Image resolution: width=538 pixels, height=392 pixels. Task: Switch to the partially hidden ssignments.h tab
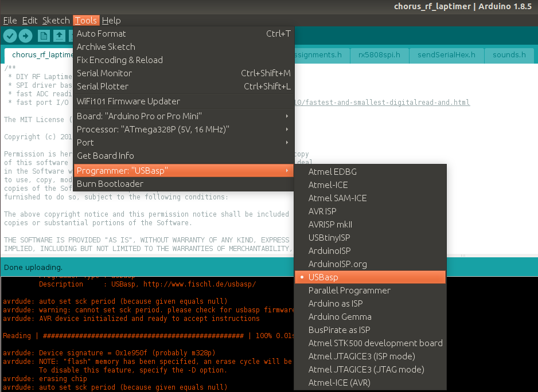coord(322,55)
